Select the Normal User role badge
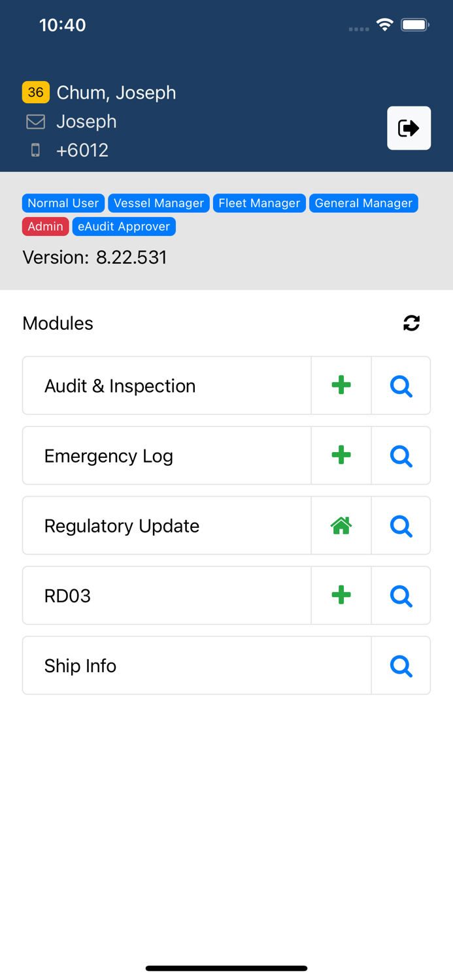 click(63, 203)
